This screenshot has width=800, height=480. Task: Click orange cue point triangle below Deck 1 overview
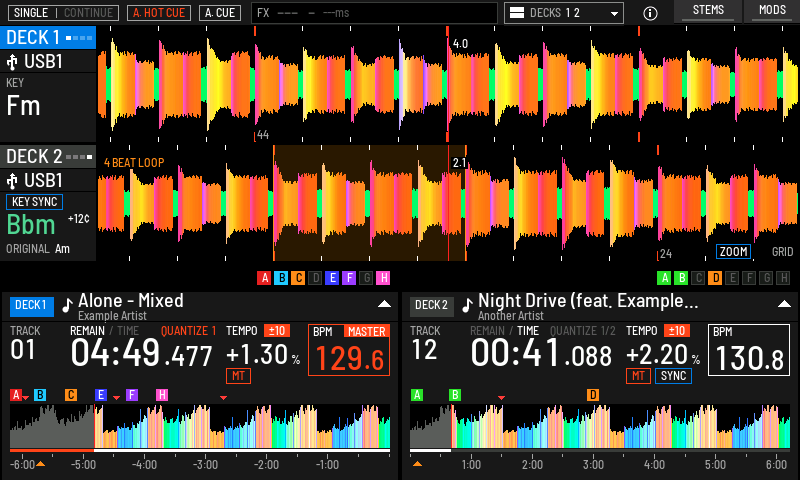[x=40, y=464]
